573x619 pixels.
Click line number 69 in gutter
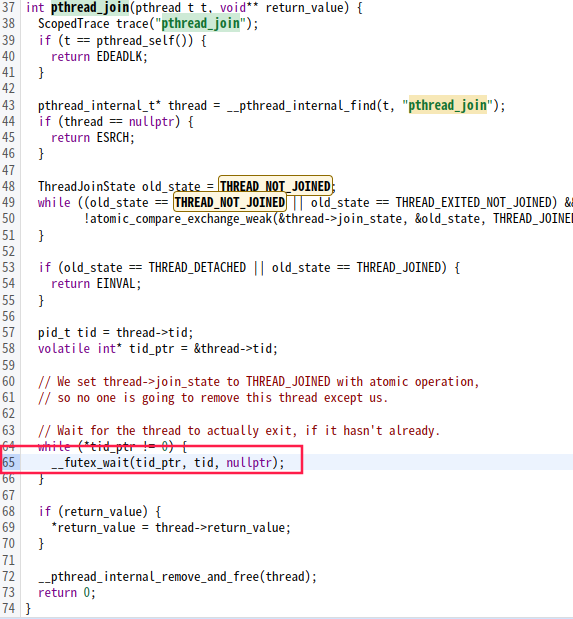[8, 528]
